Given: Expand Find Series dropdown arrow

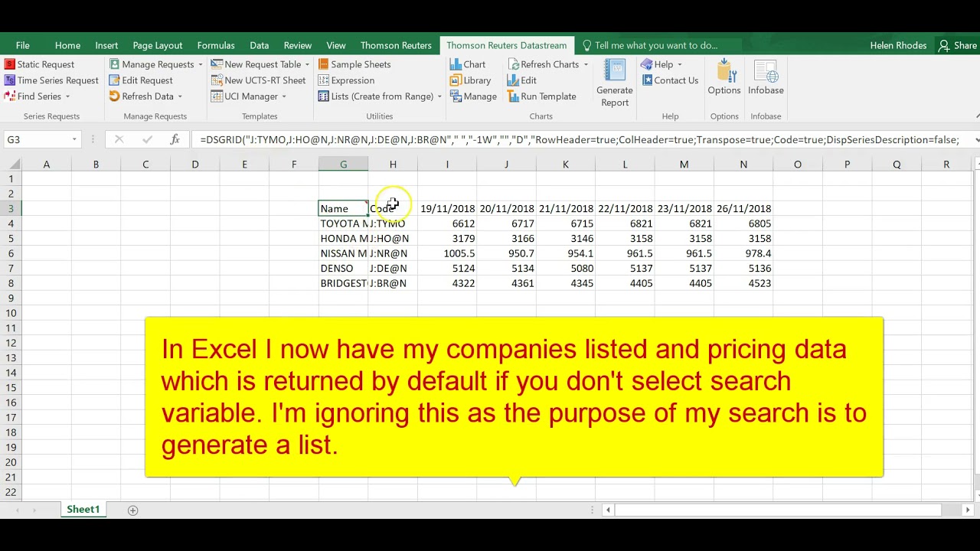Looking at the screenshot, I should point(67,96).
